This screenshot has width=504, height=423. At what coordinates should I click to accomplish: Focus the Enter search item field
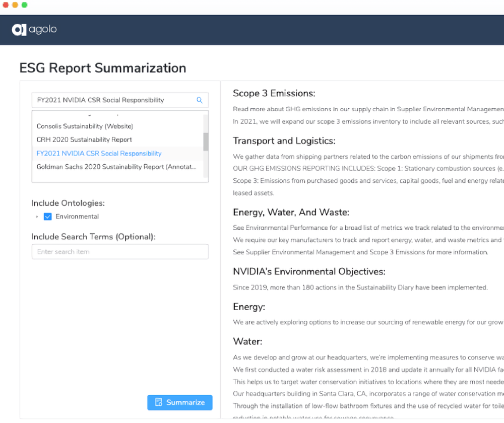click(120, 252)
